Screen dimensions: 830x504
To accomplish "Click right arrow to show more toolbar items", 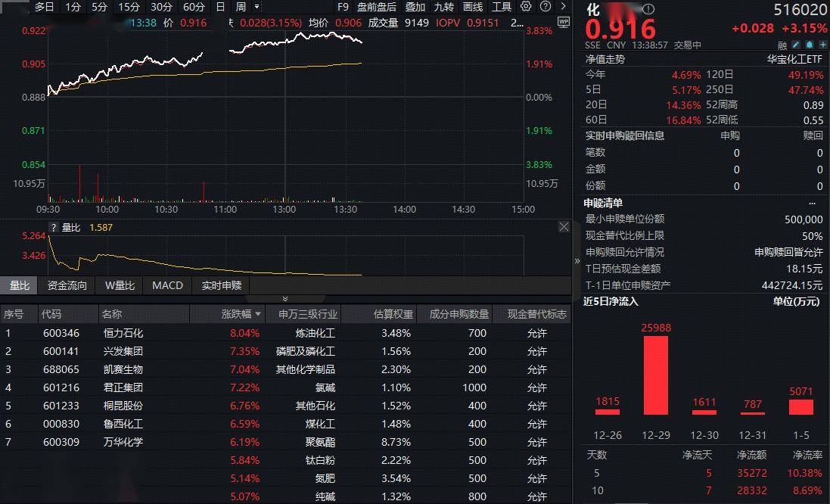I will [x=563, y=6].
